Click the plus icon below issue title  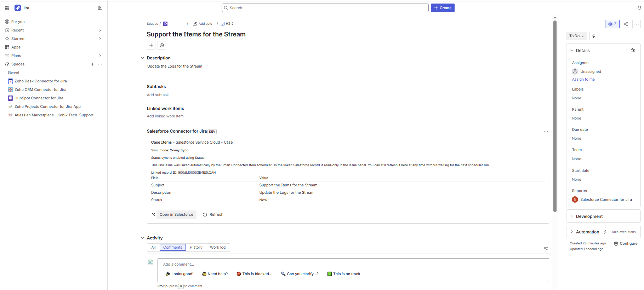click(151, 45)
